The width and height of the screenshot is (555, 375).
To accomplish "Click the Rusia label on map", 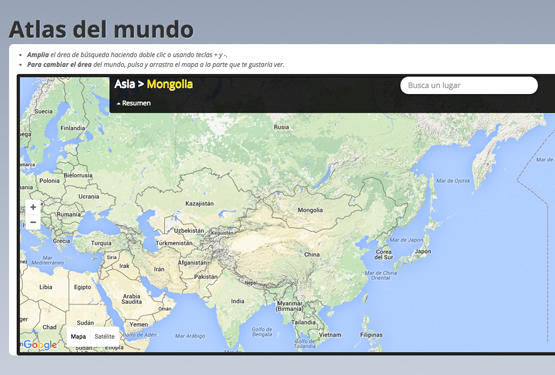I will [x=281, y=127].
